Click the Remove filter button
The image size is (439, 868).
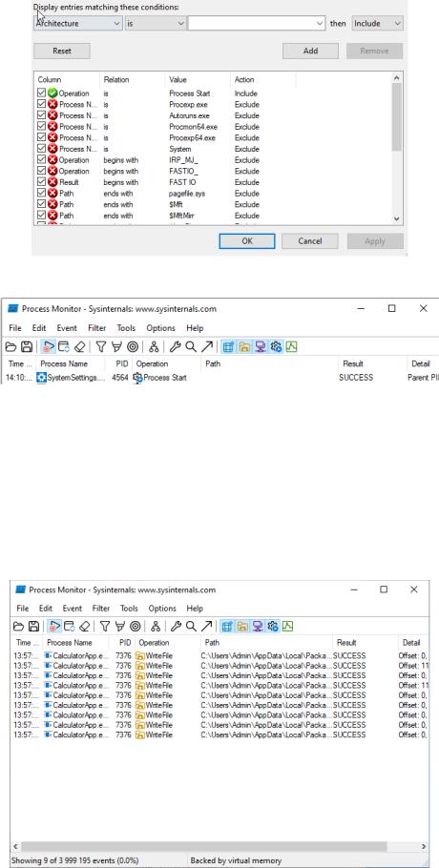click(375, 51)
